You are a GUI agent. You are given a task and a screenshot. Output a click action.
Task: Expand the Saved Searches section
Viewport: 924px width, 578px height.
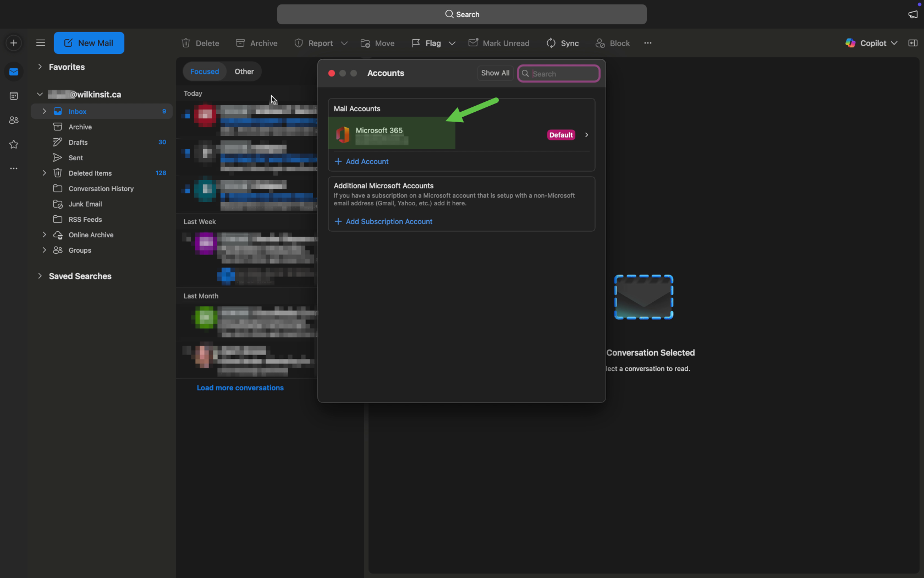click(x=40, y=276)
